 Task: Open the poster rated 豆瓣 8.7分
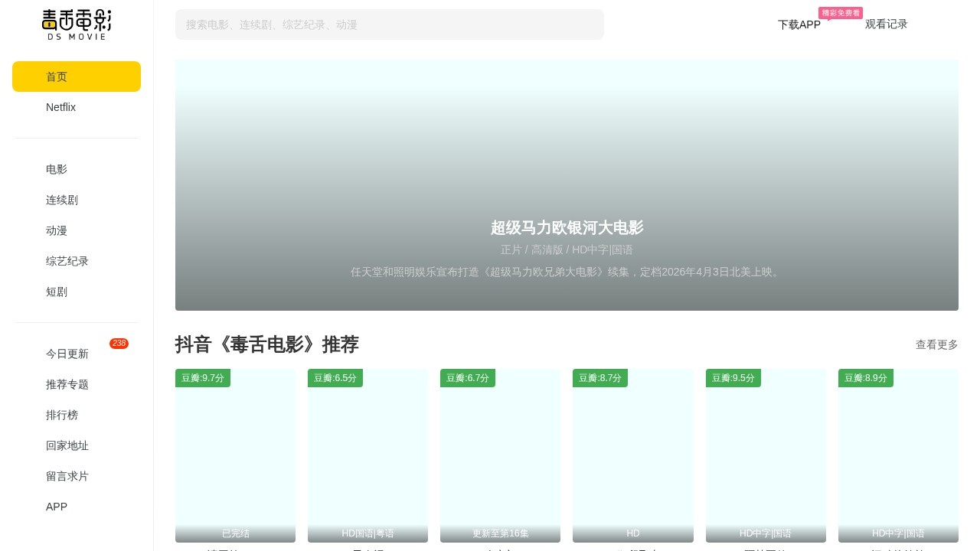[632, 456]
